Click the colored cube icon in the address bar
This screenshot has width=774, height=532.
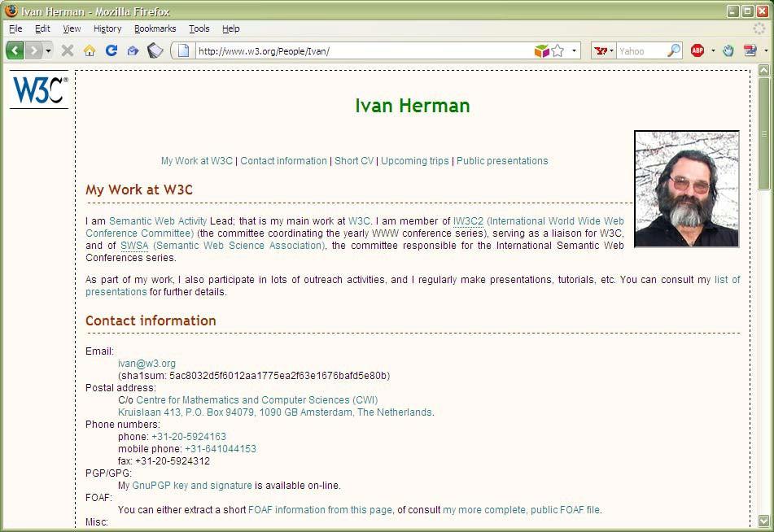541,50
